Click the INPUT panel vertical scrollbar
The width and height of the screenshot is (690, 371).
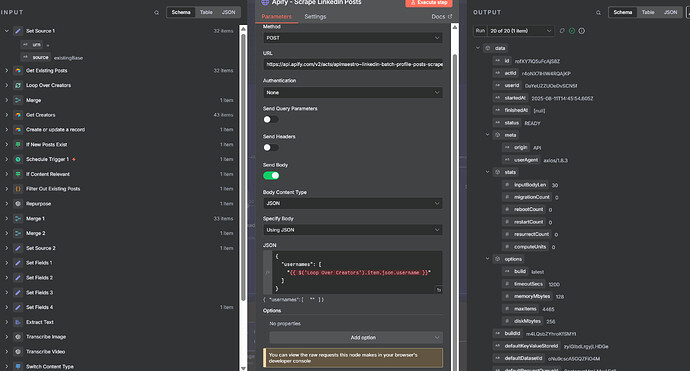(x=243, y=167)
